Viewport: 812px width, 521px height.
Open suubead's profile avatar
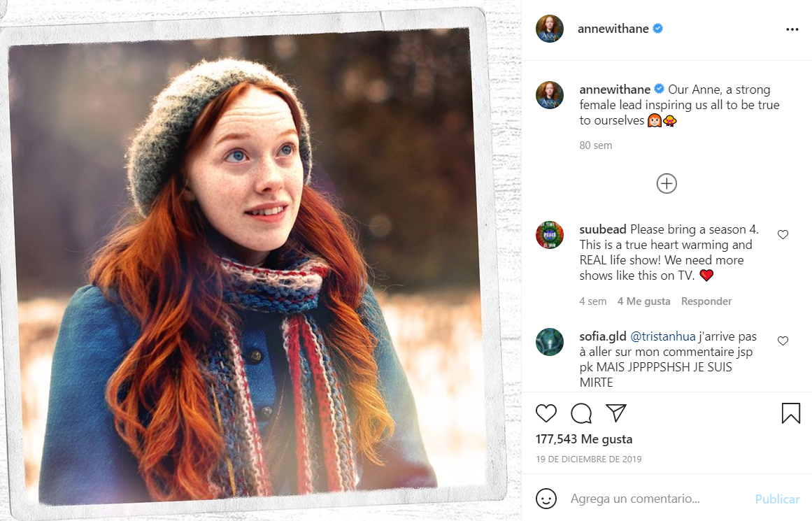[x=550, y=236]
